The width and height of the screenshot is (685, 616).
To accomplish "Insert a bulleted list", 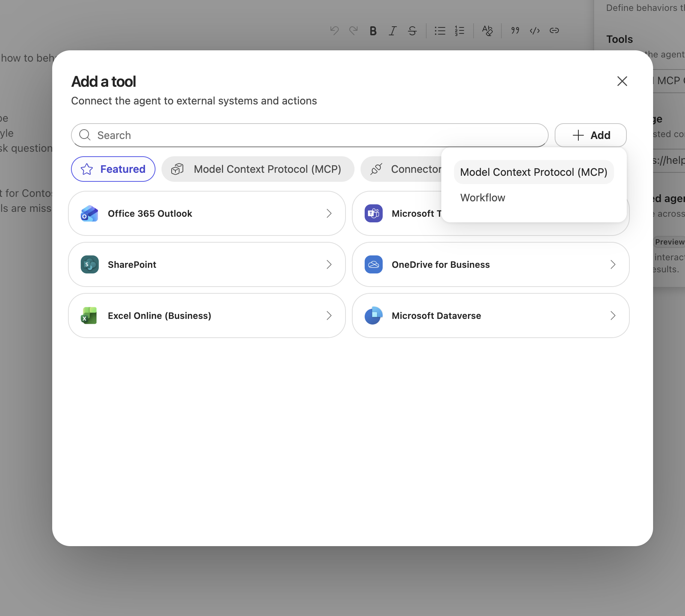I will click(x=440, y=31).
